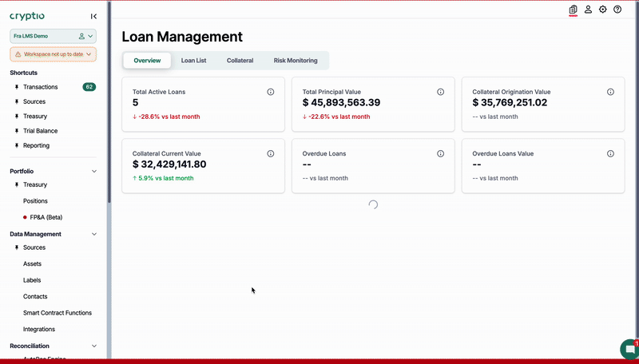Image resolution: width=639 pixels, height=364 pixels.
Task: Open the chat support bubble
Action: (x=630, y=350)
